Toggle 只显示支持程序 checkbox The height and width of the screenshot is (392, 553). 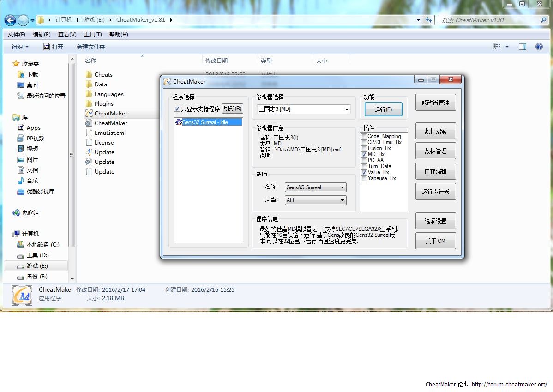(x=177, y=109)
